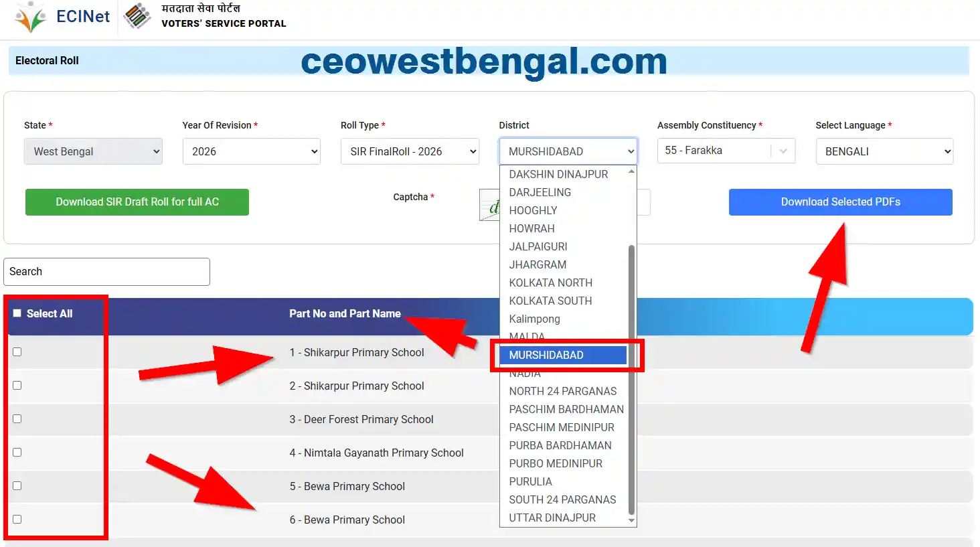Open the Select Language dropdown
980x547 pixels.
884,151
